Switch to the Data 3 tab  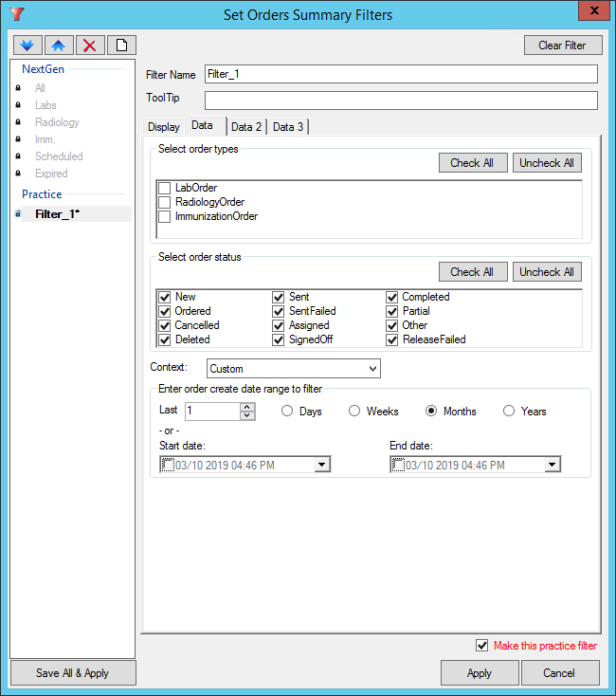click(x=288, y=127)
